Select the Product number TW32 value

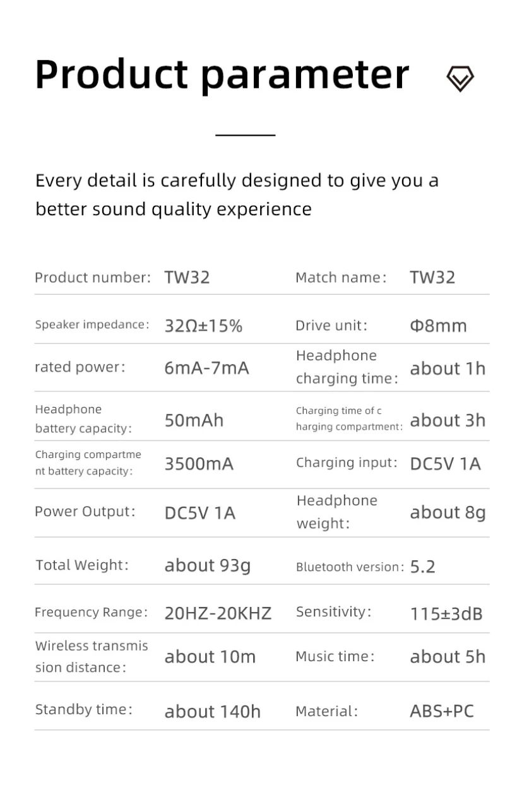187,278
